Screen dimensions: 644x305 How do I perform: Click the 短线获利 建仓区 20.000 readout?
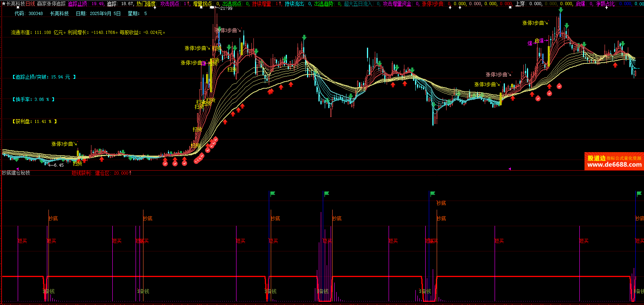(x=101, y=173)
